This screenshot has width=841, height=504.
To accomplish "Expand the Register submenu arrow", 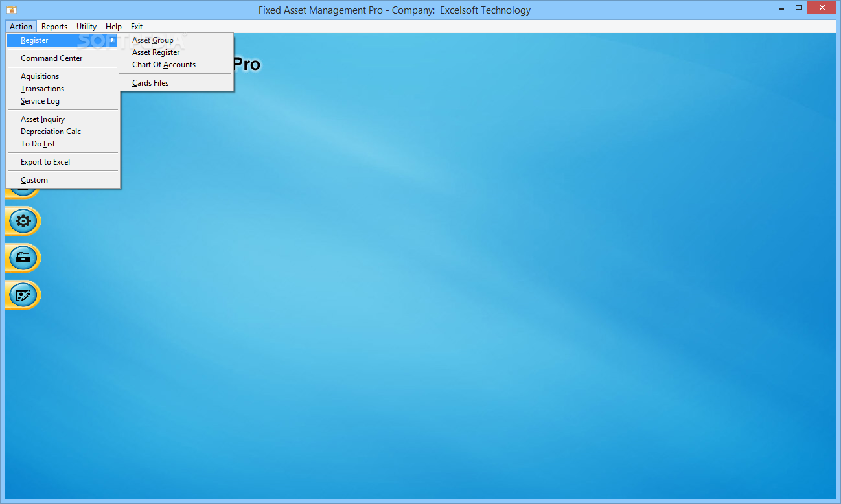I will [x=113, y=40].
